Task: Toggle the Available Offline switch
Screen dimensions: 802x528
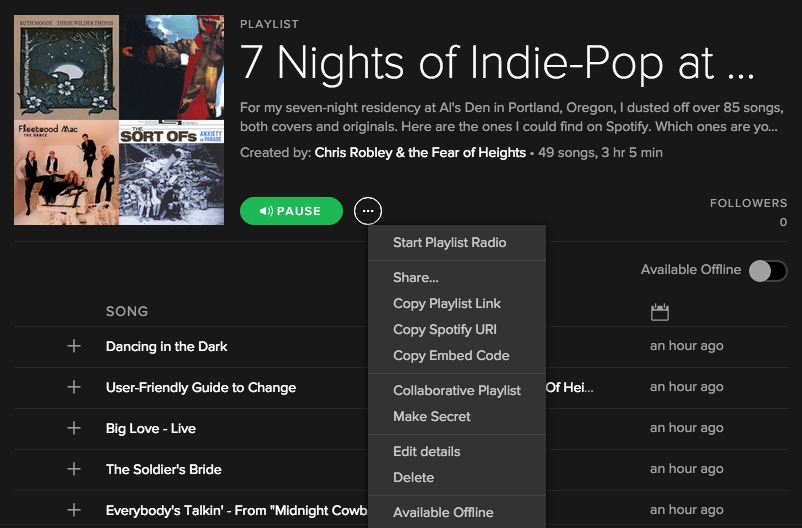Action: 767,270
